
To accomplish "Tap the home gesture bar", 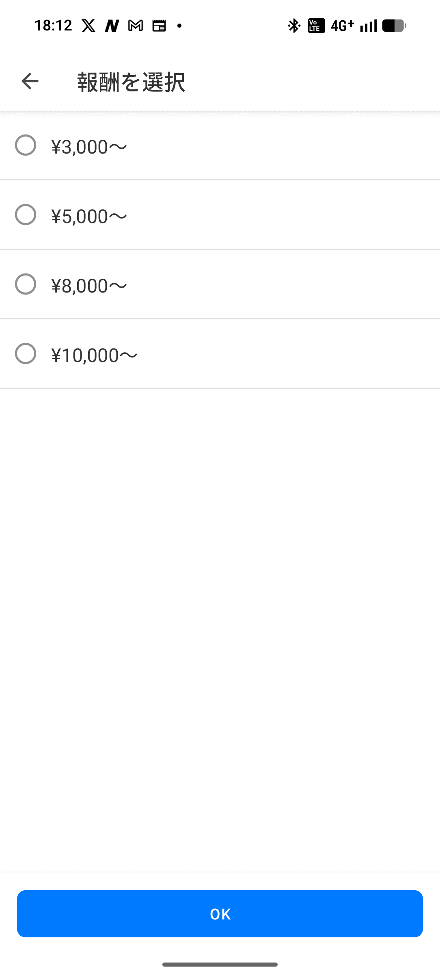I will click(x=220, y=964).
